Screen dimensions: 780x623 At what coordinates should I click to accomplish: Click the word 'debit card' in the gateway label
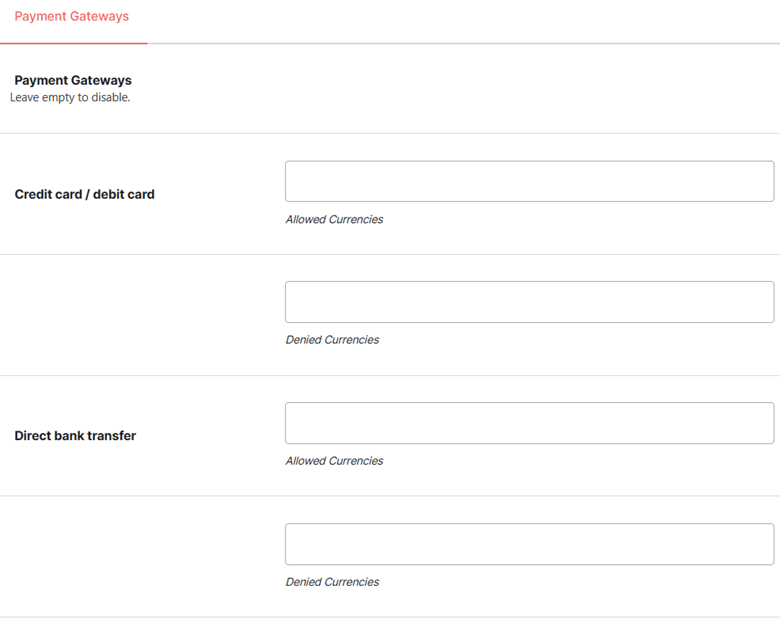(124, 194)
